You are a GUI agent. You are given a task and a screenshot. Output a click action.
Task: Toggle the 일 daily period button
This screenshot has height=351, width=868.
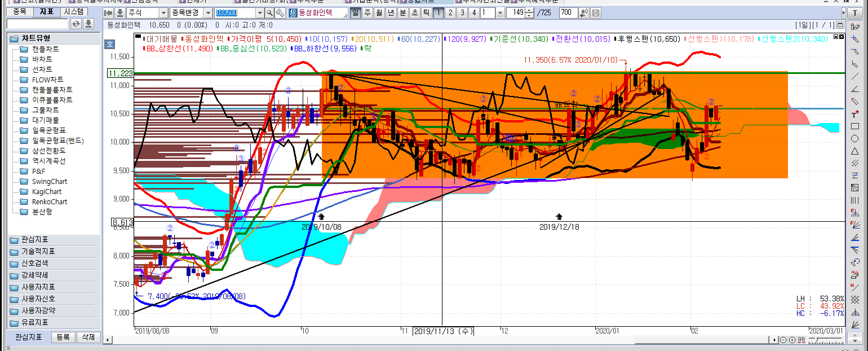click(x=356, y=12)
